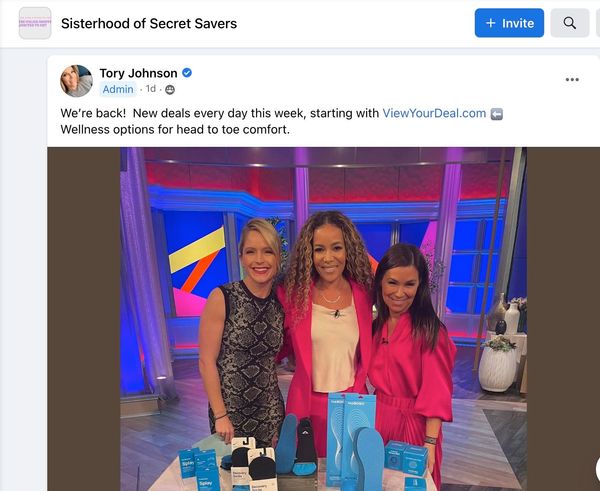
Task: Follow the ViewYourDeal.com link
Action: tap(434, 113)
